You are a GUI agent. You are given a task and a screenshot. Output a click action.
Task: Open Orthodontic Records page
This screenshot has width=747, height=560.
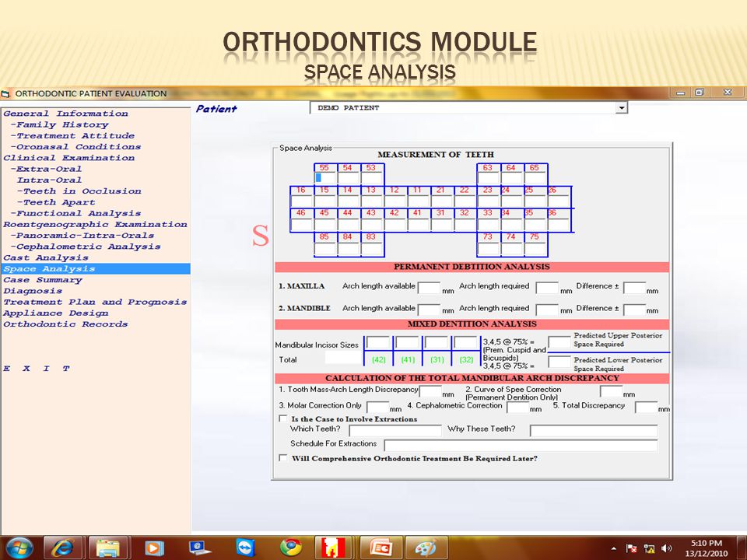(65, 324)
